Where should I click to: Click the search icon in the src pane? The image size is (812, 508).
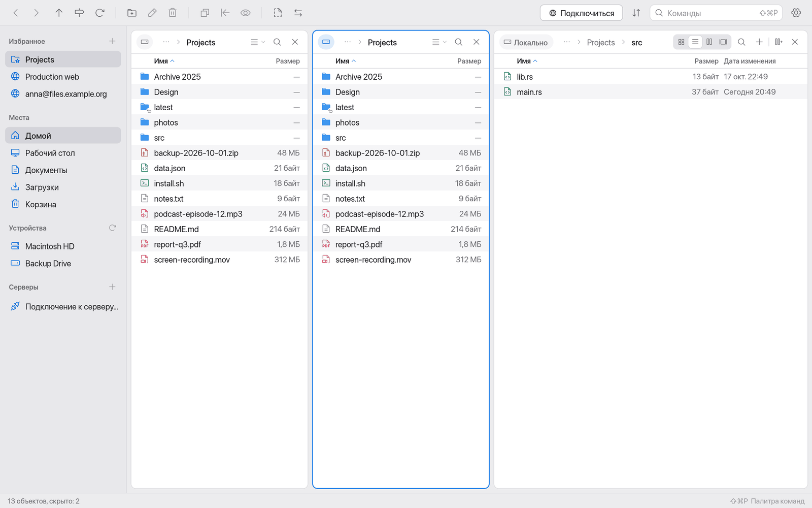(x=741, y=42)
